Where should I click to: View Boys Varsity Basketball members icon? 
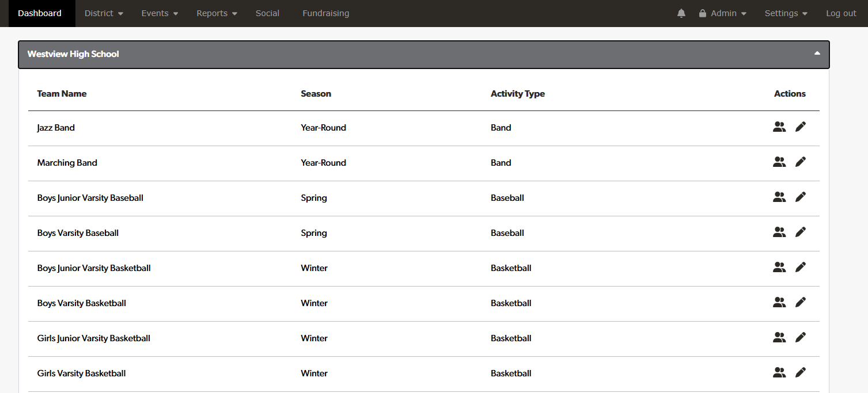click(x=779, y=303)
